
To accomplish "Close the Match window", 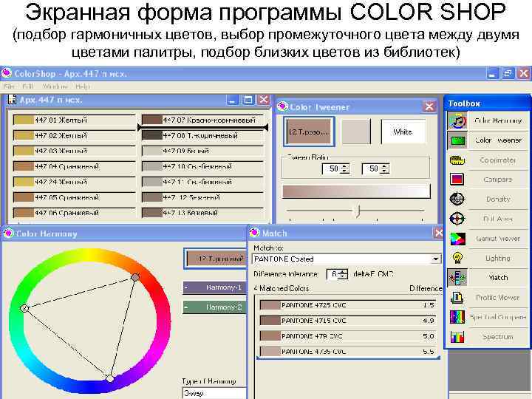I will [x=438, y=233].
